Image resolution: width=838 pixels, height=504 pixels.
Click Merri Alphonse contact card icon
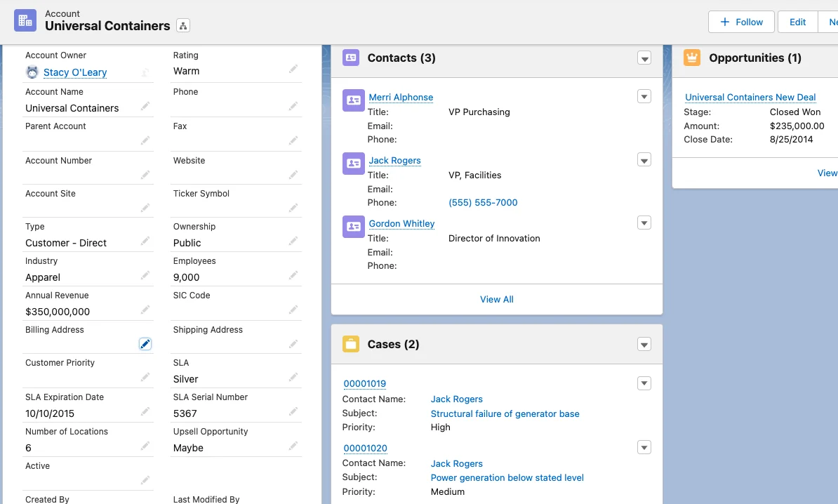pyautogui.click(x=354, y=100)
